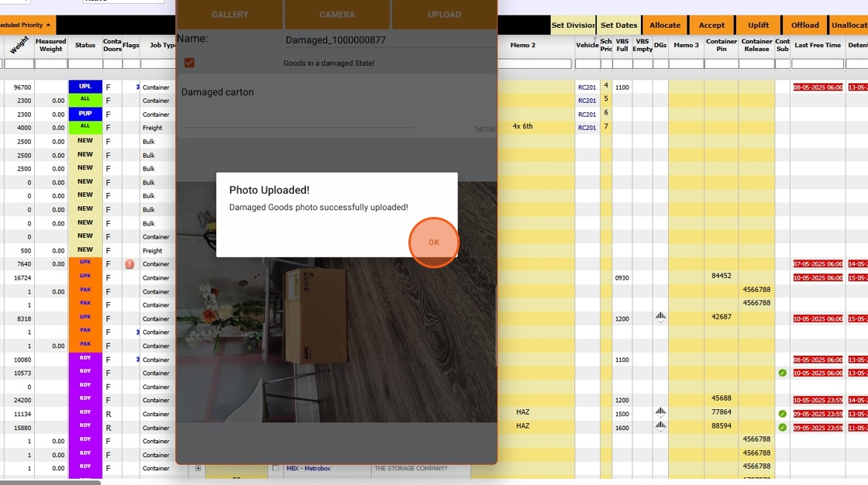Open the MBX - Metrobox link
Image resolution: width=868 pixels, height=485 pixels.
pyautogui.click(x=308, y=469)
